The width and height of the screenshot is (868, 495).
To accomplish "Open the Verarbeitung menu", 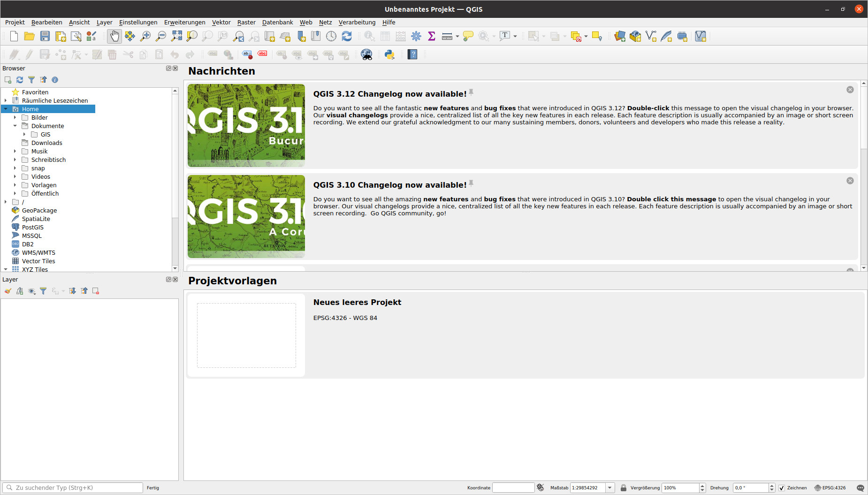I will pos(357,22).
